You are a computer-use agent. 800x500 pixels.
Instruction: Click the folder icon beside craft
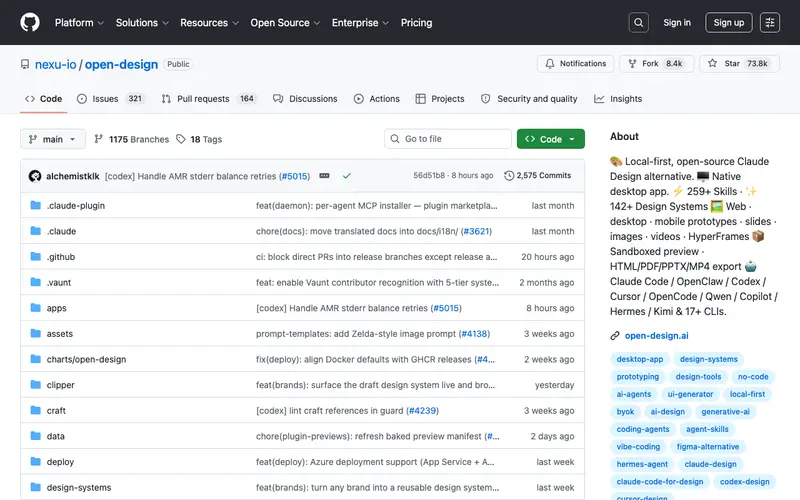point(36,410)
